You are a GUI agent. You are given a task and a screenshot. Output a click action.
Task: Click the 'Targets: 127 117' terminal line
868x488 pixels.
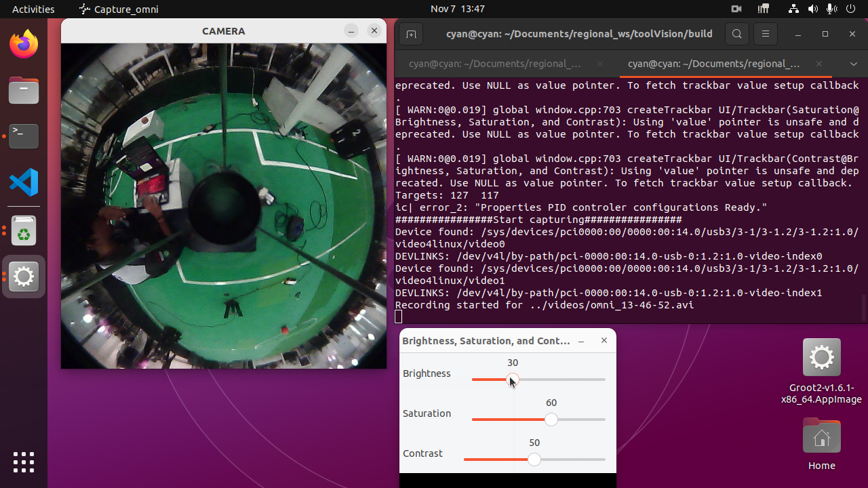pyautogui.click(x=447, y=195)
